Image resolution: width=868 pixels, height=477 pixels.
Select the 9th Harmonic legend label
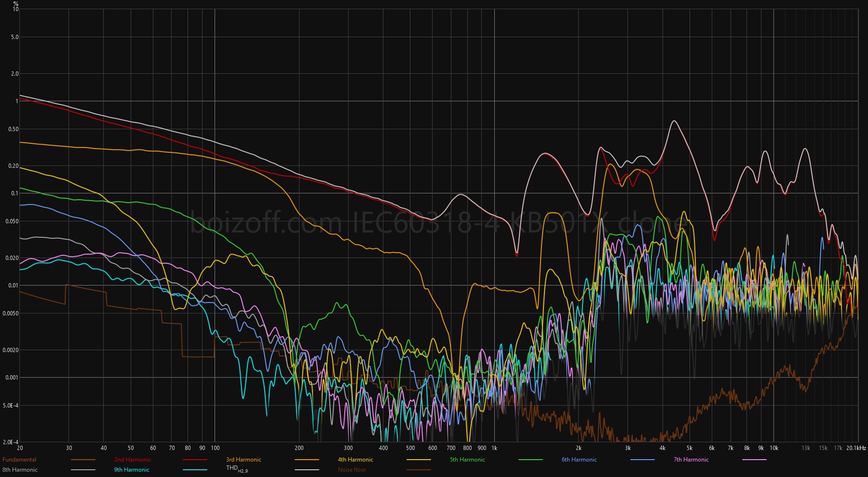click(x=132, y=470)
